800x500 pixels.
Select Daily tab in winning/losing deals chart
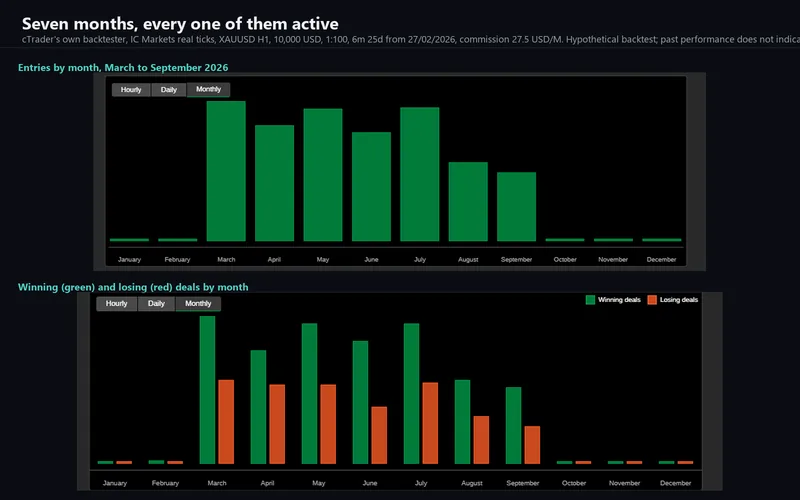click(x=156, y=304)
